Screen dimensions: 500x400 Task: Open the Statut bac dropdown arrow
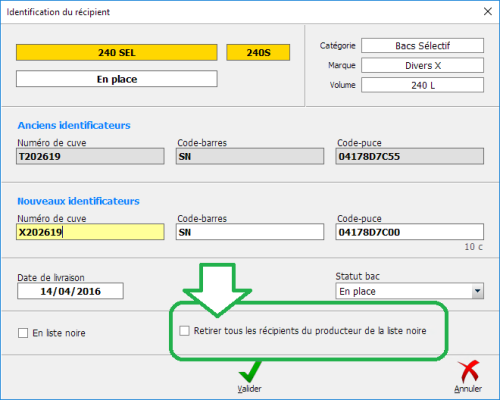point(477,291)
